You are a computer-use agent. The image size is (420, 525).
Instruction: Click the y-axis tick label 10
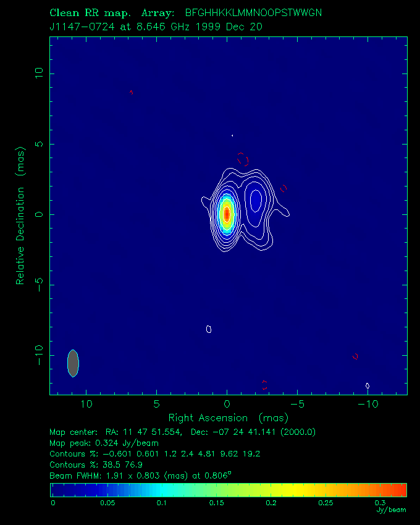(x=39, y=73)
